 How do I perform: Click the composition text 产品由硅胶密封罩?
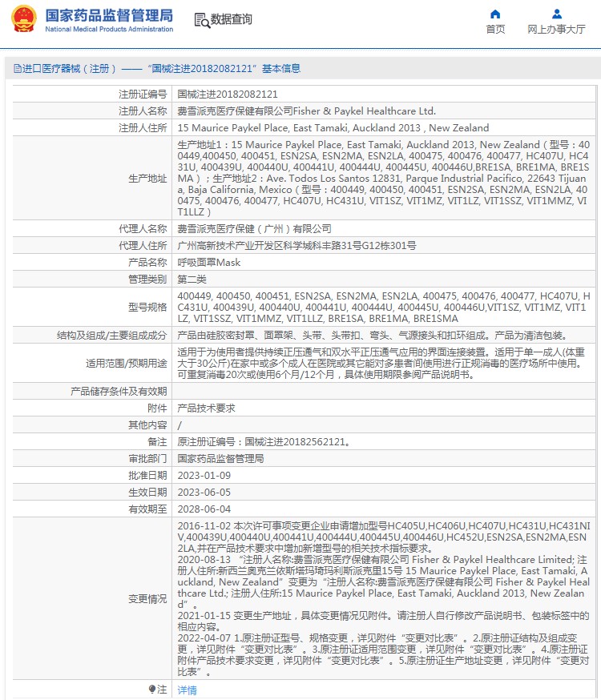click(x=372, y=336)
